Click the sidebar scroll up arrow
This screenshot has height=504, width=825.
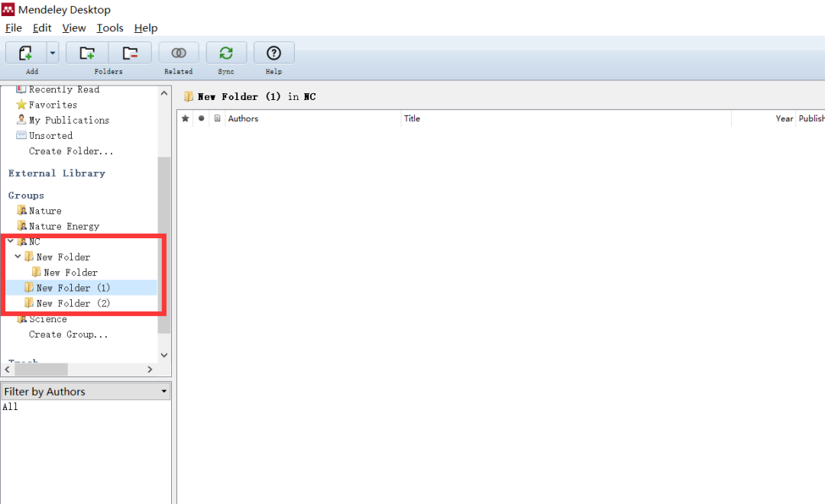[164, 93]
